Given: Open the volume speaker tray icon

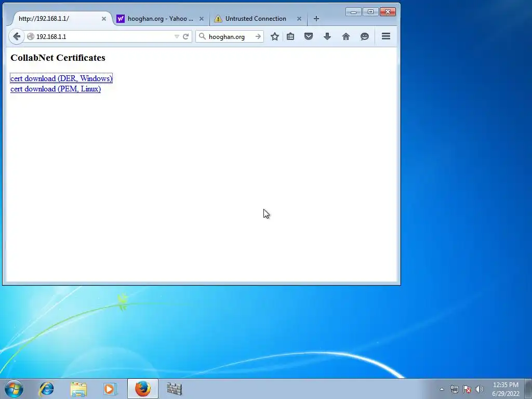Looking at the screenshot, I should tap(480, 389).
